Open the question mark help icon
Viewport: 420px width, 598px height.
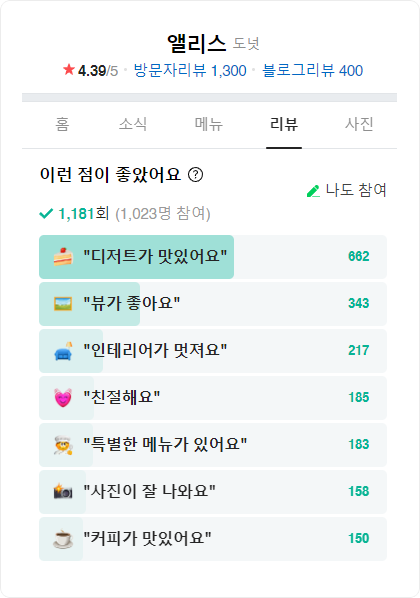coord(196,175)
